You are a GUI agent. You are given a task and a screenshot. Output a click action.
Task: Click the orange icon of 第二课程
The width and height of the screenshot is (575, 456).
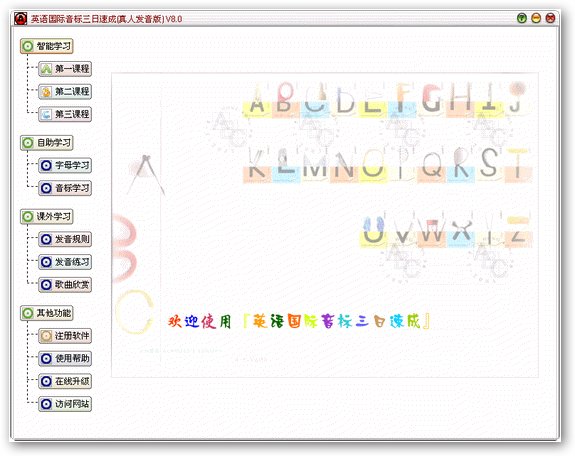tap(46, 91)
